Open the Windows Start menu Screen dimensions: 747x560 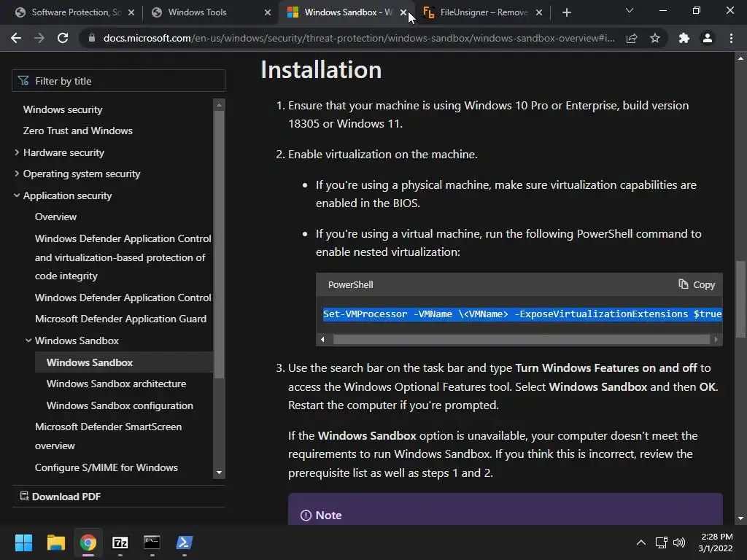pyautogui.click(x=23, y=542)
